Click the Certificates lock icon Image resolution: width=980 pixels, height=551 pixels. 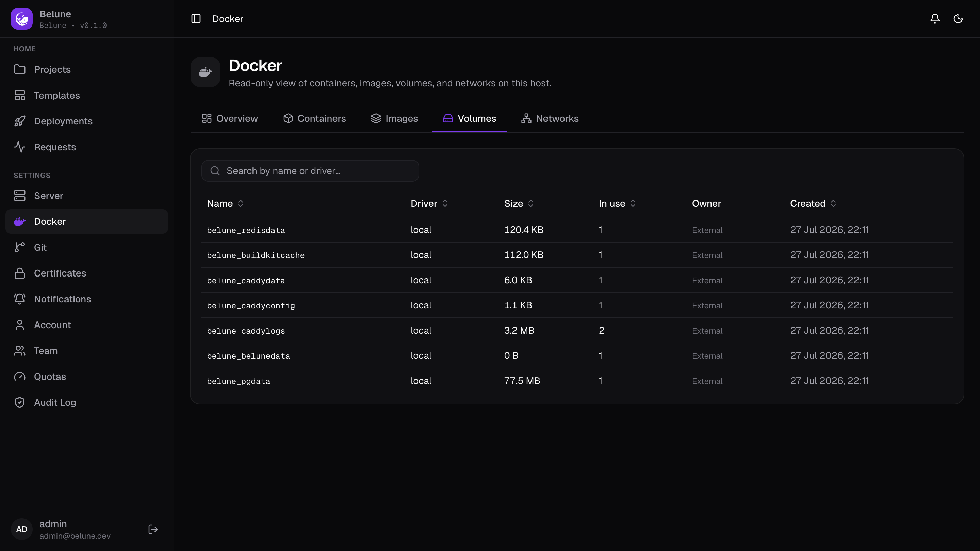[20, 273]
